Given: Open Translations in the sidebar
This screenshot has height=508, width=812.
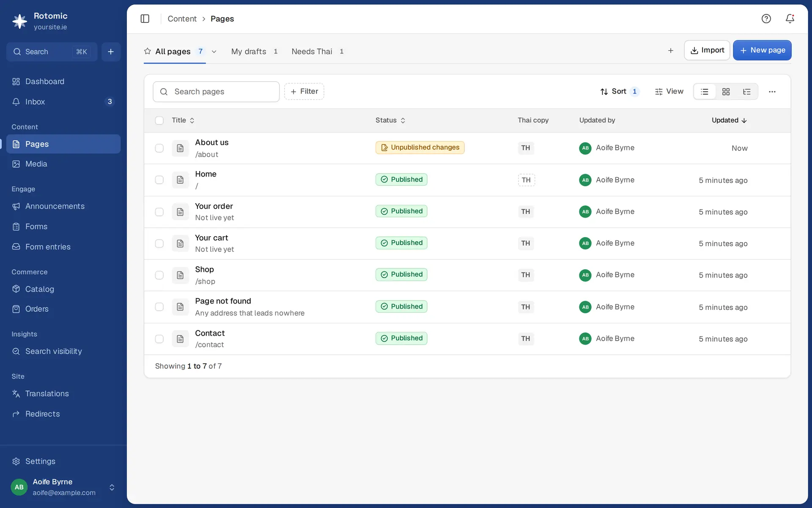Looking at the screenshot, I should click(x=63, y=394).
